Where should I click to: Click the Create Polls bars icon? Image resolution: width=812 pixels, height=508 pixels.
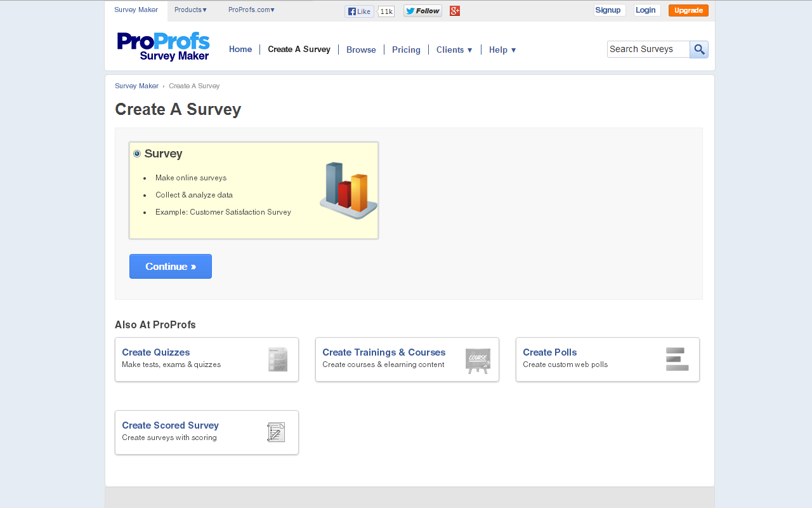tap(677, 359)
